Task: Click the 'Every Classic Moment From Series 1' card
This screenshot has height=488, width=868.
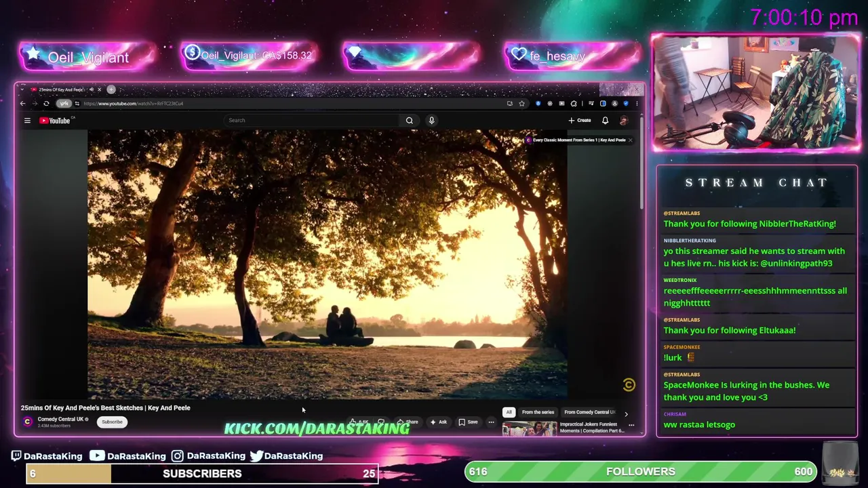Action: (x=579, y=140)
